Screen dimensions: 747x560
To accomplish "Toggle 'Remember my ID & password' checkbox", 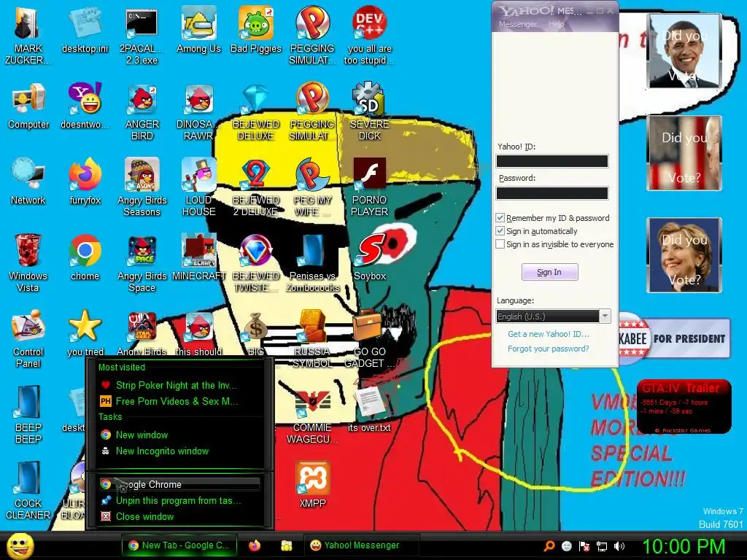I will point(500,218).
